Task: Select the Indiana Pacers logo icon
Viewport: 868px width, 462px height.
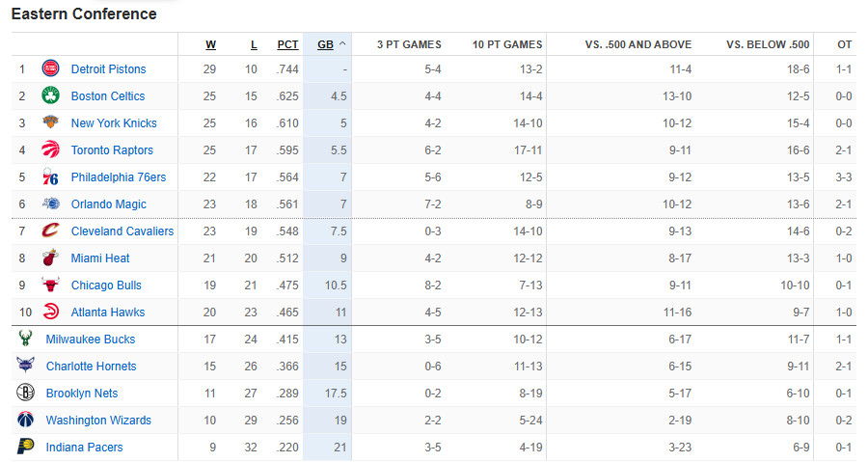Action: pyautogui.click(x=25, y=447)
